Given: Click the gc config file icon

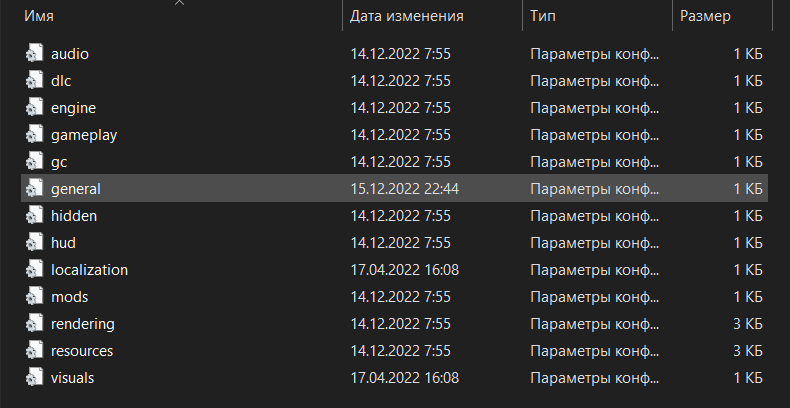Looking at the screenshot, I should (x=36, y=161).
